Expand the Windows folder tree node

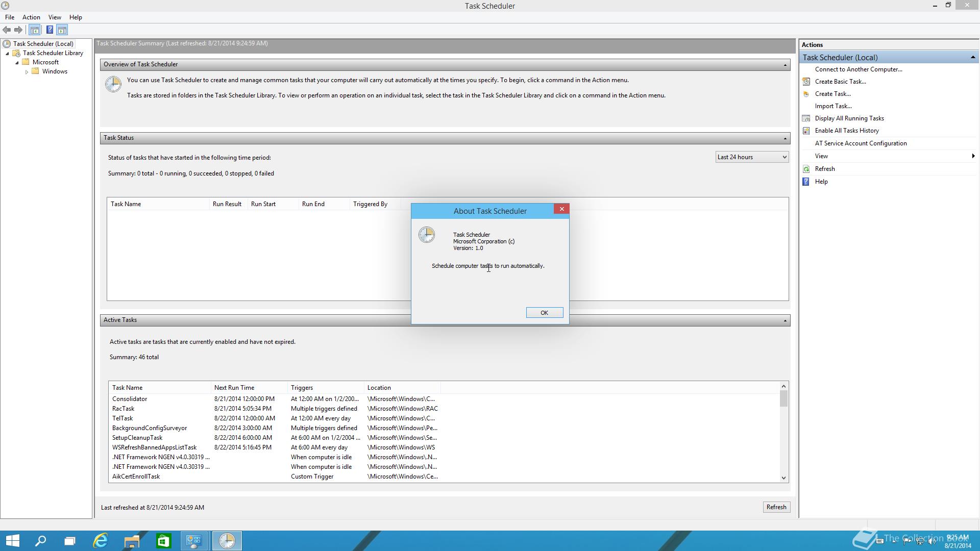tap(27, 72)
